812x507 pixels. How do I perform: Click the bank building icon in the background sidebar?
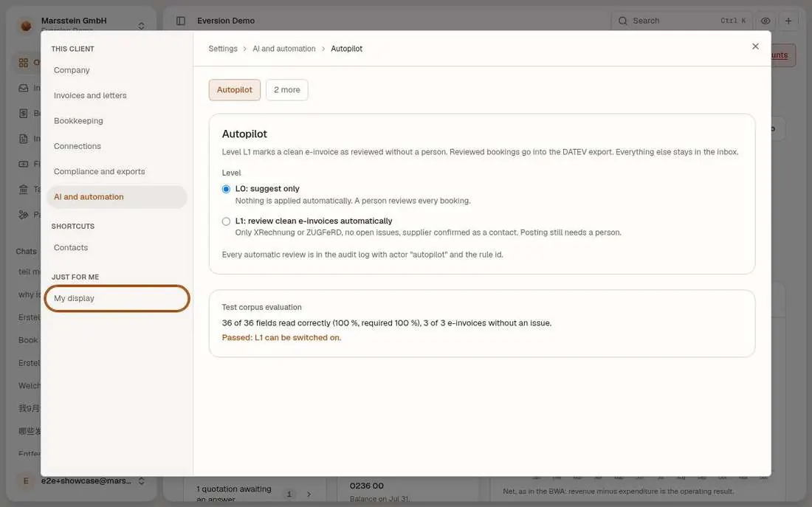24,189
